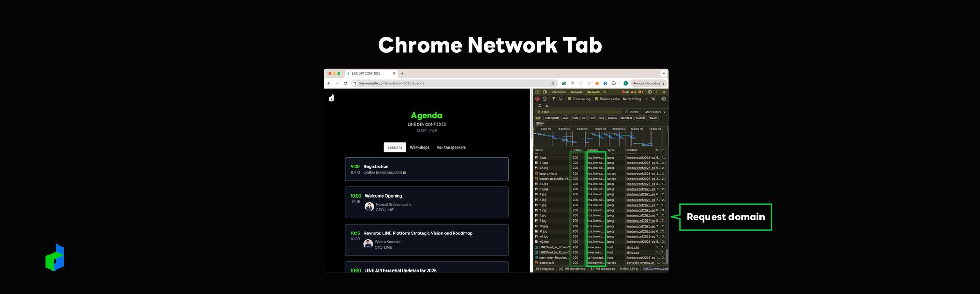Filter requests by Img
The image size is (980, 294).
[602, 118]
